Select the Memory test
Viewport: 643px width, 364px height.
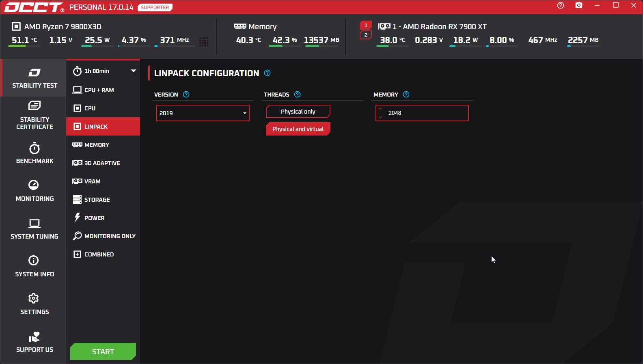tap(103, 145)
